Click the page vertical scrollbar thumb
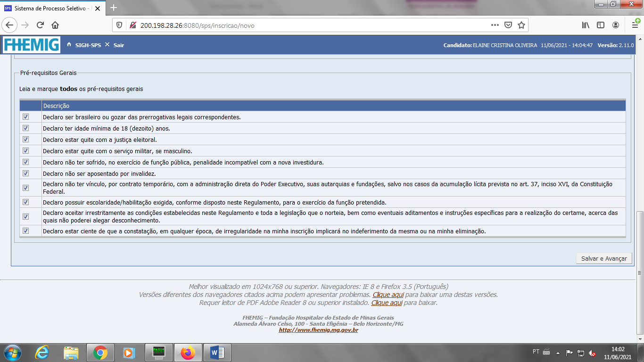The width and height of the screenshot is (644, 362). [x=639, y=240]
